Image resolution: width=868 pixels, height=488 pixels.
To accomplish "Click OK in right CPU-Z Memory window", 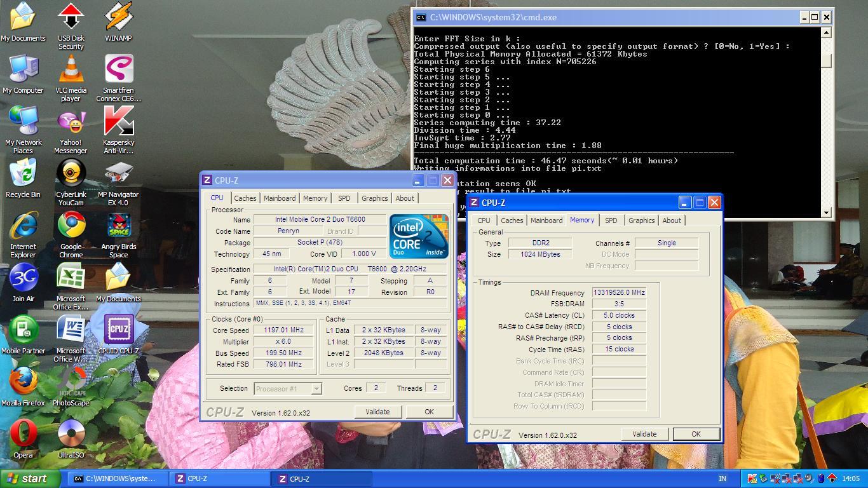I will click(696, 434).
